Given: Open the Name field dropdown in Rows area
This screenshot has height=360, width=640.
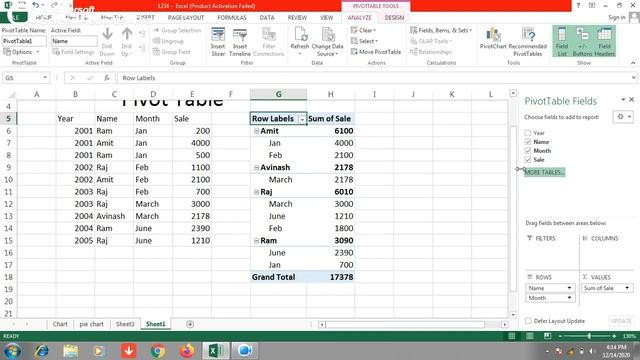Looking at the screenshot, I should (569, 288).
